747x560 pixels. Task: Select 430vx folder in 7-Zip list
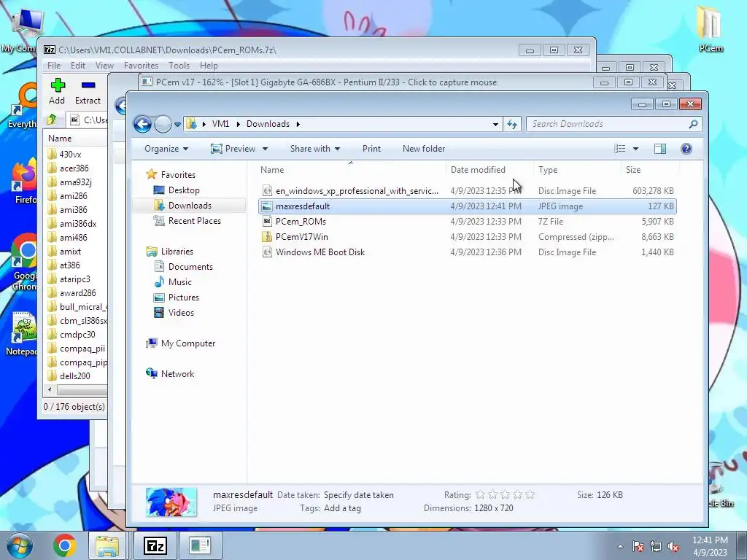click(x=70, y=155)
